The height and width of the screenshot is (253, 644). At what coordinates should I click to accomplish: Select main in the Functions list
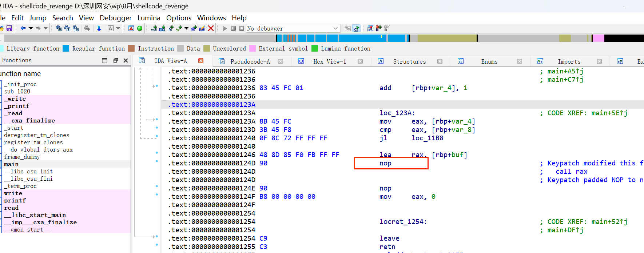click(11, 164)
